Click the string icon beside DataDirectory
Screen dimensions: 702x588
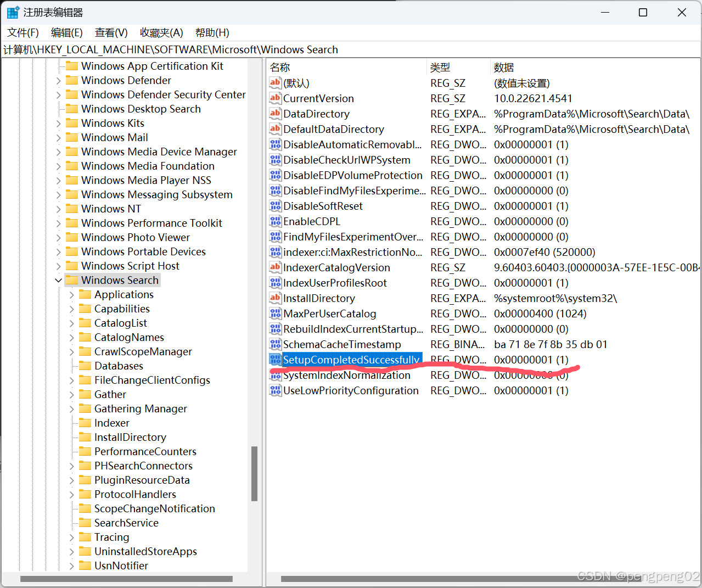pos(275,114)
